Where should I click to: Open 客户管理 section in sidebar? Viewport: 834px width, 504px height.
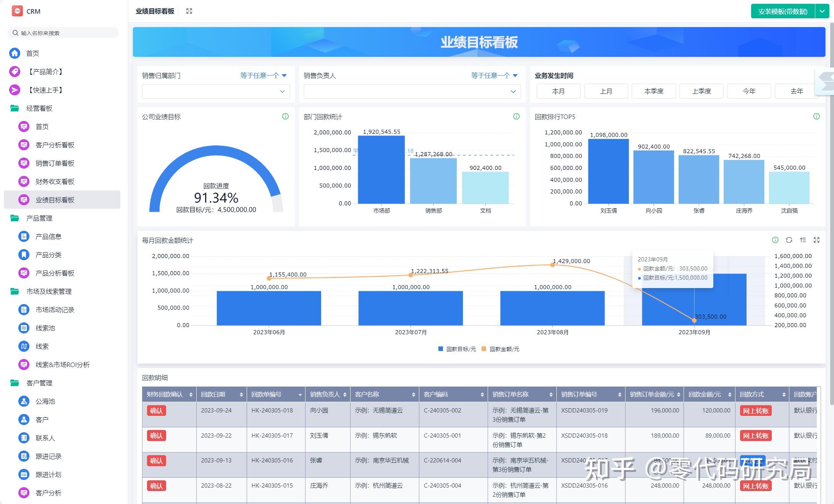tap(40, 383)
